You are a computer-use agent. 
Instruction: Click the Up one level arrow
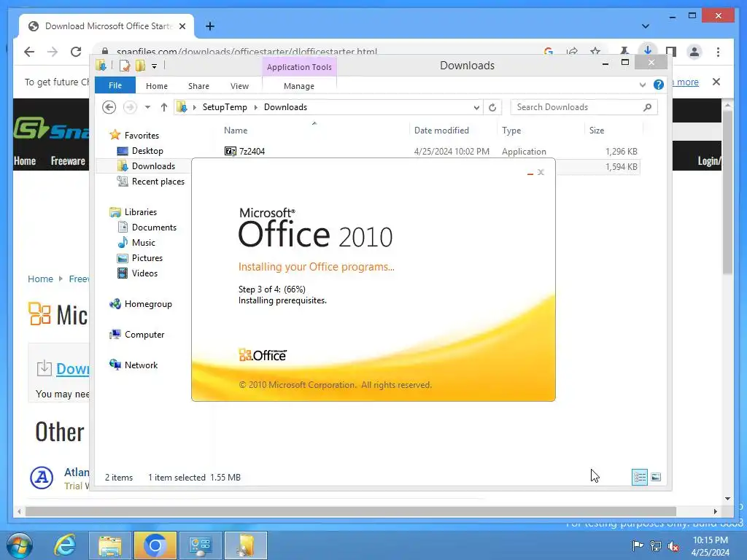click(164, 107)
